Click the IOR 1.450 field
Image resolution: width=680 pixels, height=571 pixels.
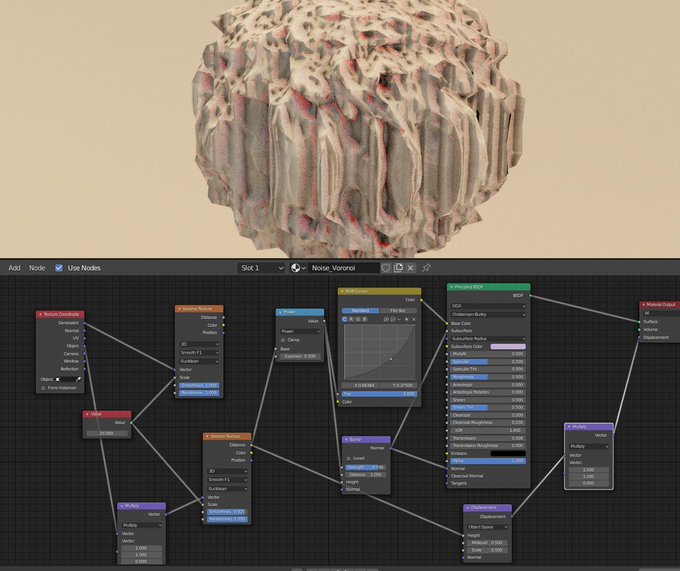[x=488, y=431]
